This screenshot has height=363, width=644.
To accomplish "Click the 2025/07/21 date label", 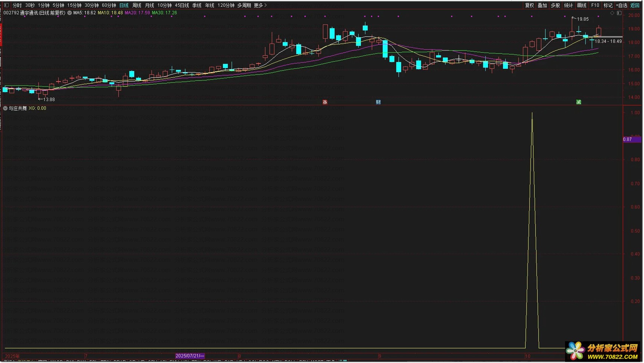I will click(x=190, y=356).
